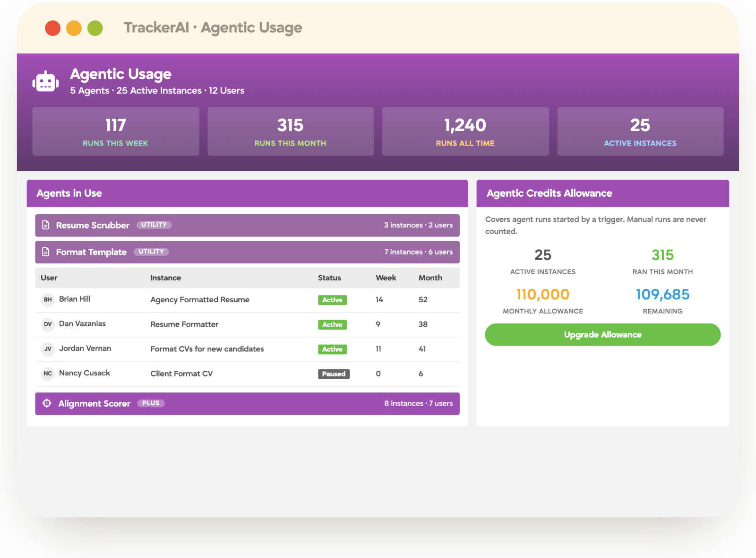Click Dan Vazanias's month value 38

coord(423,324)
